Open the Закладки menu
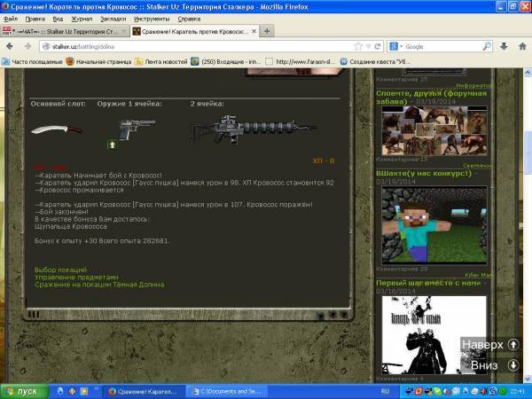The image size is (532, 399). tap(113, 18)
